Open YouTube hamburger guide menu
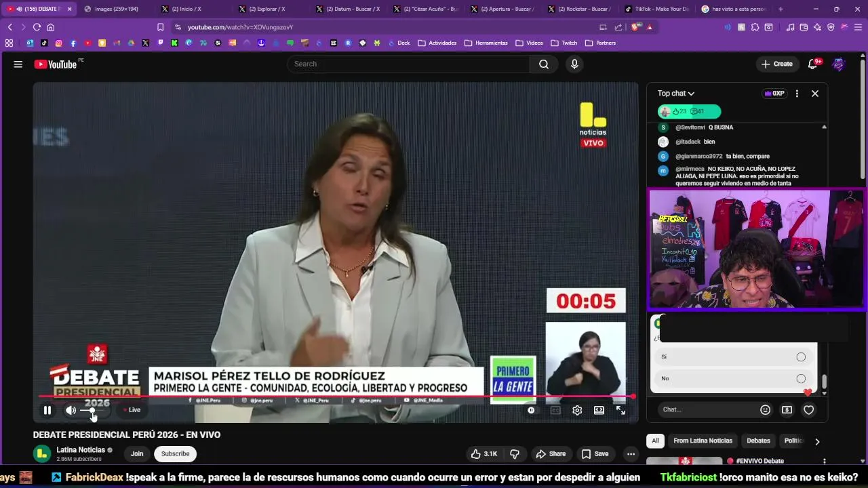868x488 pixels. pyautogui.click(x=18, y=64)
